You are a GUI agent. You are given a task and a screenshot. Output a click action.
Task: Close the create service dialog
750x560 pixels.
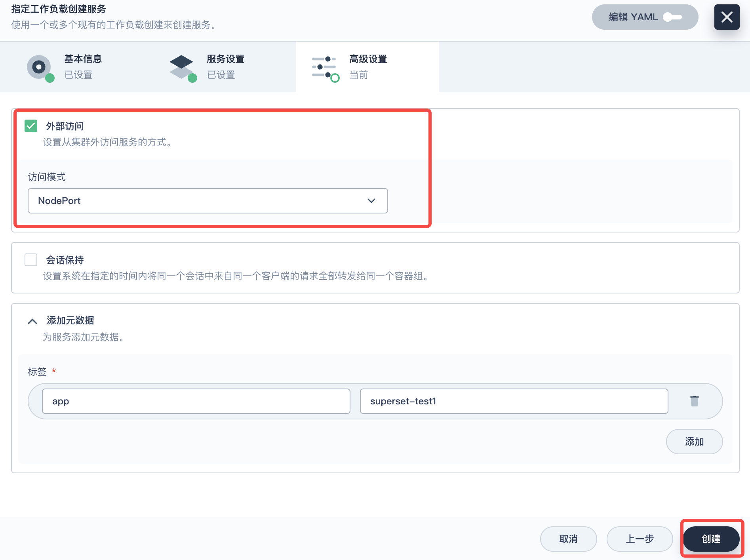click(727, 17)
